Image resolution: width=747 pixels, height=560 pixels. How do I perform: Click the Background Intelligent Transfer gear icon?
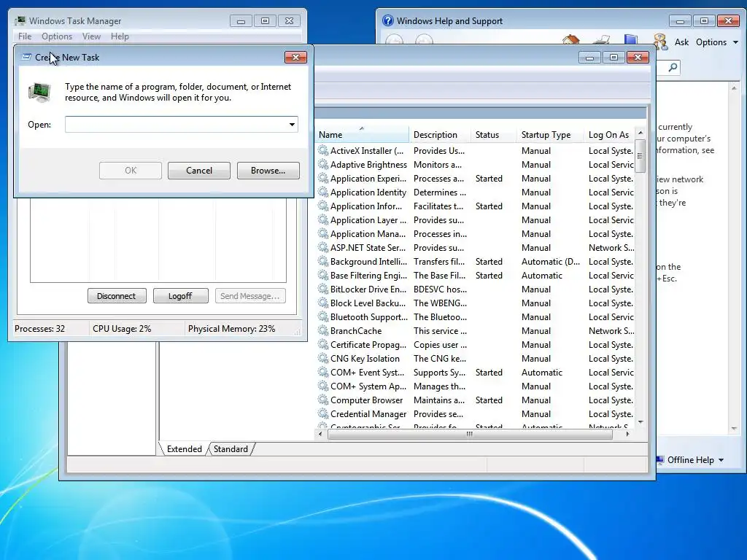point(323,262)
